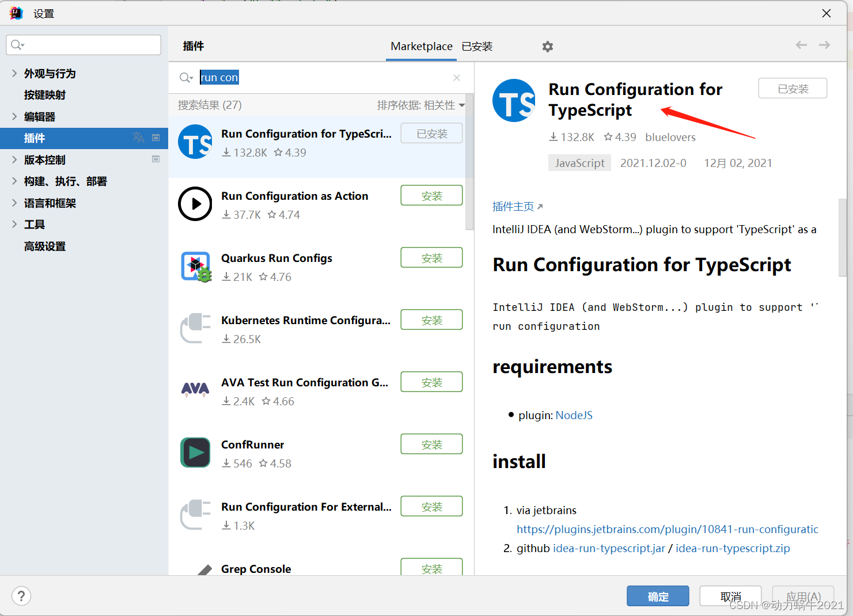This screenshot has width=853, height=616.
Task: Click the JavaScript category tag
Action: coord(579,163)
